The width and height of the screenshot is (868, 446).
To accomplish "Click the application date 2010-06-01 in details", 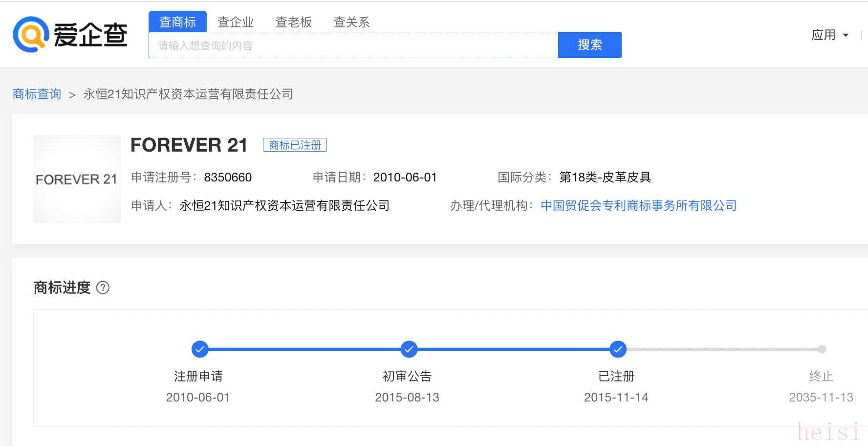I will (405, 178).
